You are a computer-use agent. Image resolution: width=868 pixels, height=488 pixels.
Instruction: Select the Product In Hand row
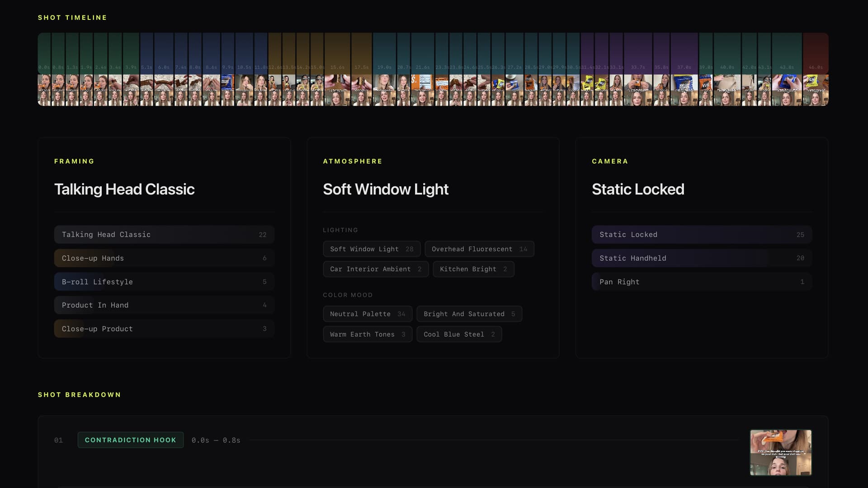(164, 305)
